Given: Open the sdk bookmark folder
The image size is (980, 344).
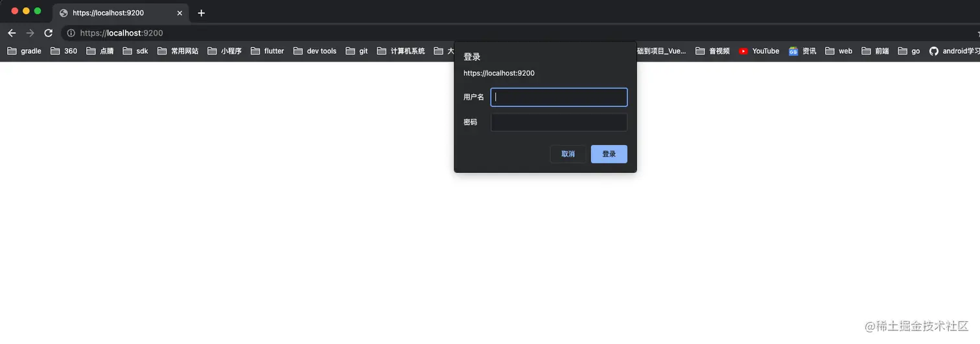Looking at the screenshot, I should point(135,51).
